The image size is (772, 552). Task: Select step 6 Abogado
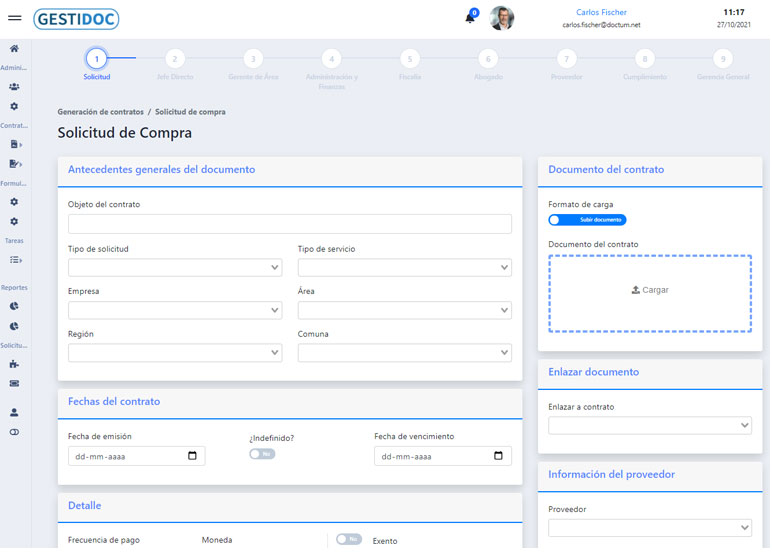(x=488, y=59)
